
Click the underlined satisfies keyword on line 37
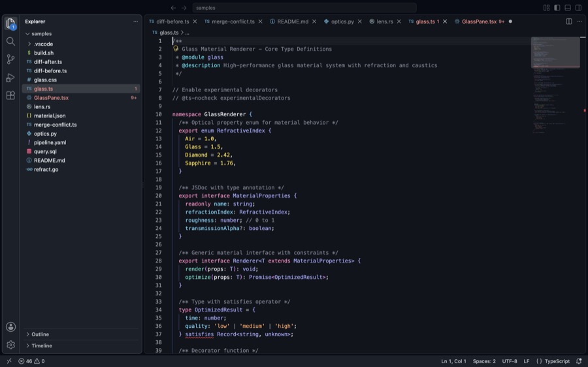click(199, 334)
